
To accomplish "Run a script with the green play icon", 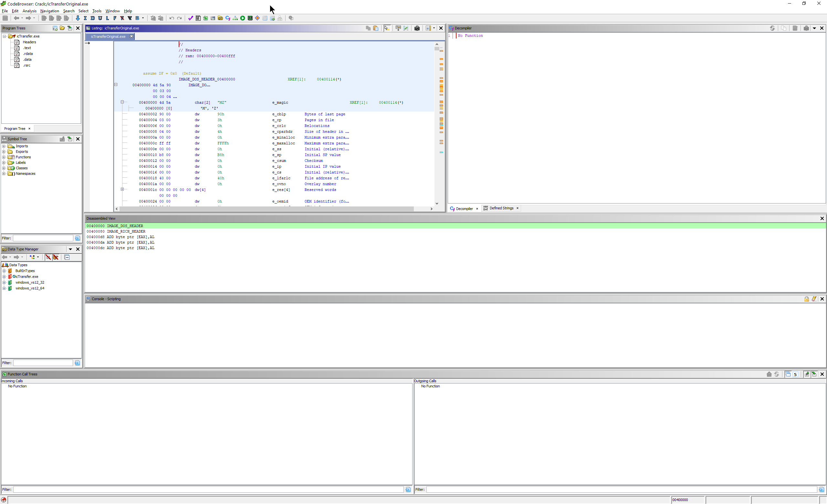I will pyautogui.click(x=243, y=18).
